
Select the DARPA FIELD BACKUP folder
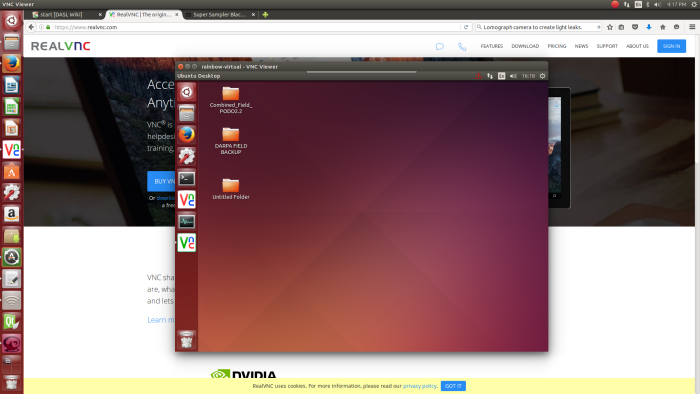tap(231, 141)
